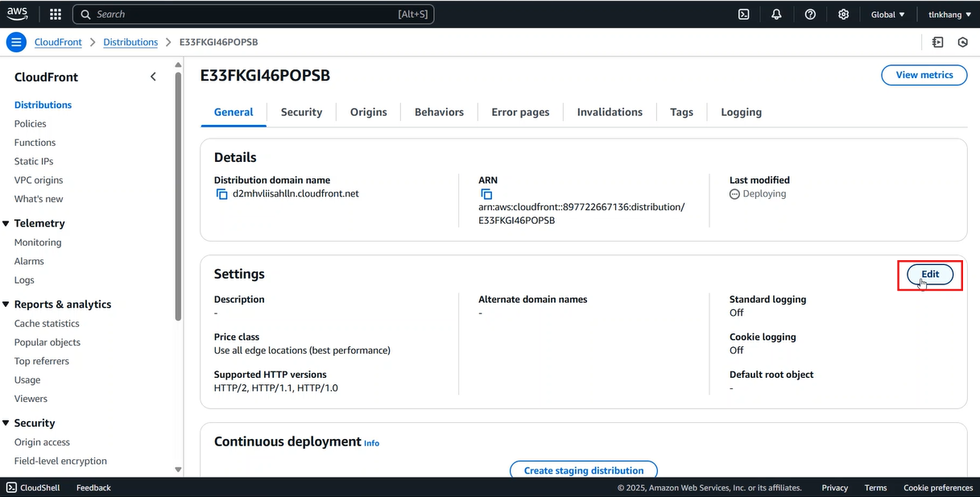The width and height of the screenshot is (980, 497).
Task: Launch CloudShell from the top bar icon
Action: pos(744,14)
